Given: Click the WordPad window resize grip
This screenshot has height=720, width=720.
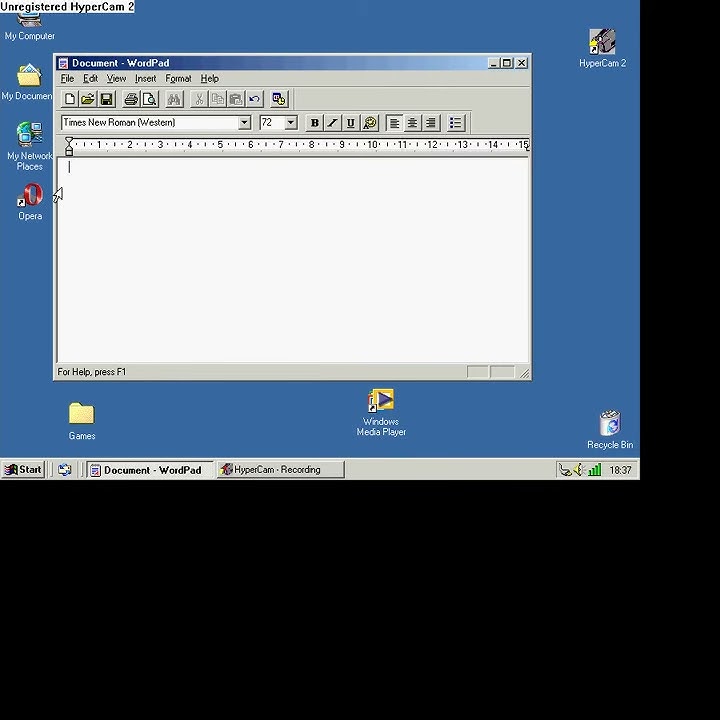Looking at the screenshot, I should (525, 374).
